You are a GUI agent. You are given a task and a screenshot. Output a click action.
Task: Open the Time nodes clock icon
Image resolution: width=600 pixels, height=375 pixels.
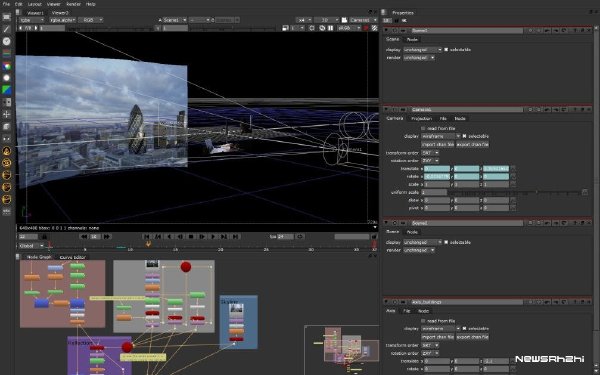[x=7, y=41]
